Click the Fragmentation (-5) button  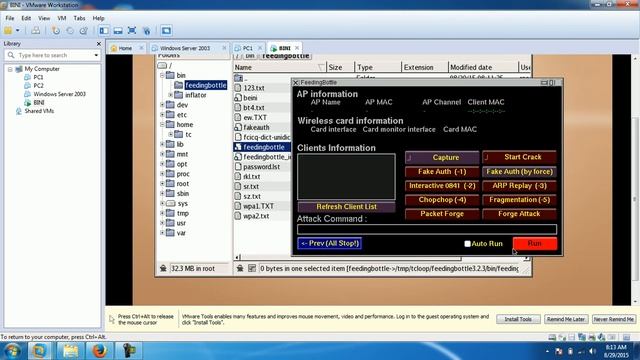519,200
